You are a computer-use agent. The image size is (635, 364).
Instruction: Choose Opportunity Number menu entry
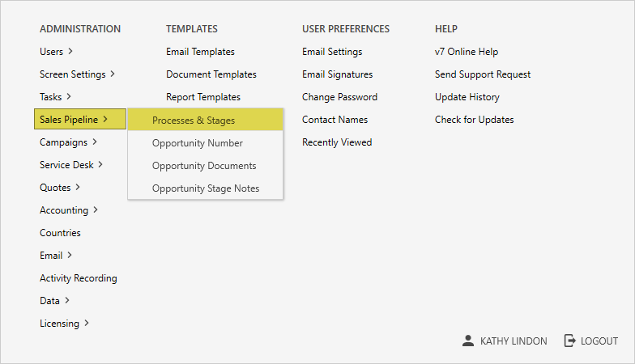[197, 143]
